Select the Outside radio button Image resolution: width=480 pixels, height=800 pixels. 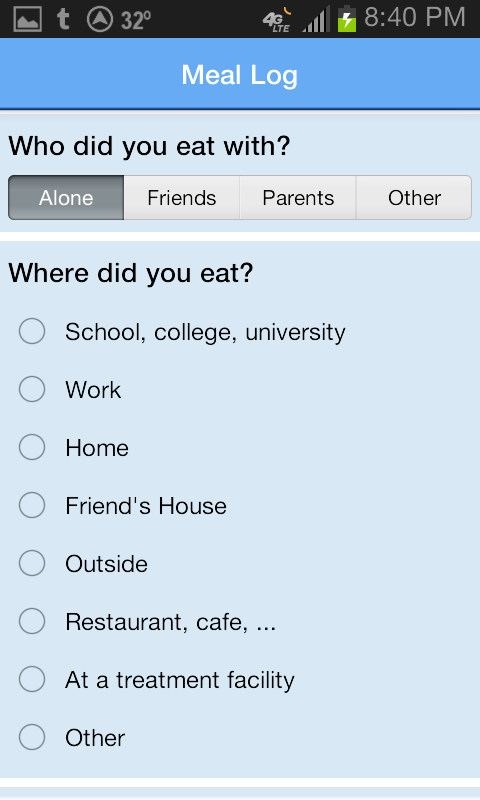240,564
